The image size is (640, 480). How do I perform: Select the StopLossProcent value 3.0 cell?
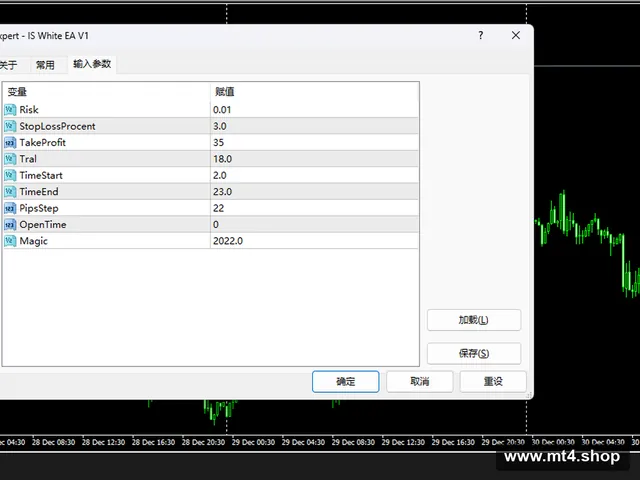[314, 126]
